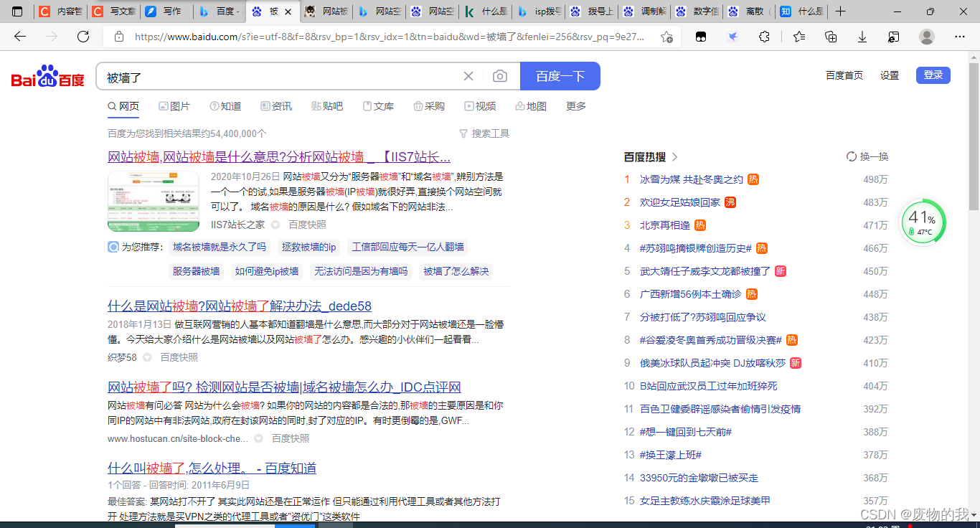Open 百度快照 for IIS7站长之家 result
Viewport: 980px width, 528px height.
(x=307, y=225)
